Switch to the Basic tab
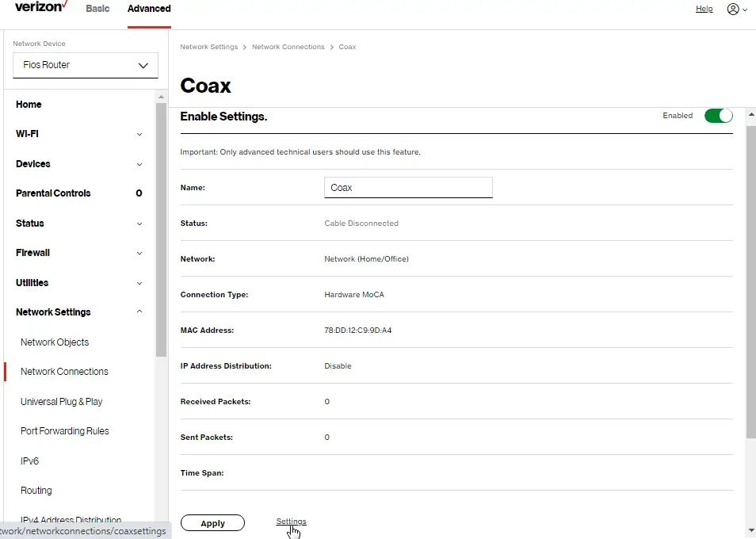The height and width of the screenshot is (539, 756). tap(97, 9)
